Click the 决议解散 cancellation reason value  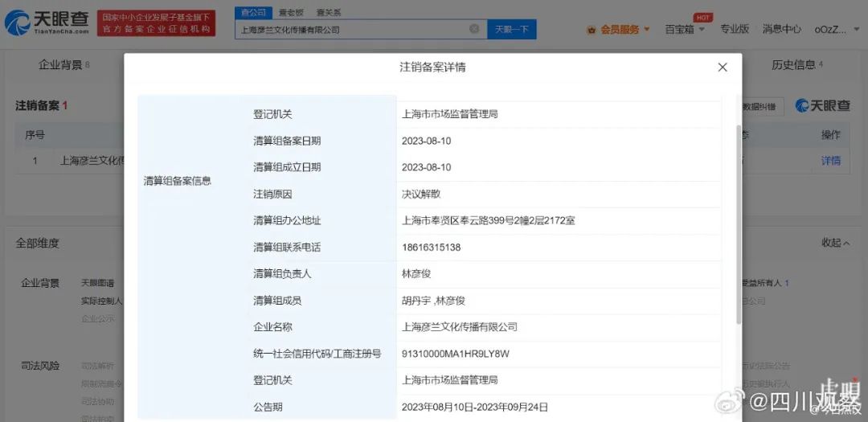click(x=420, y=195)
